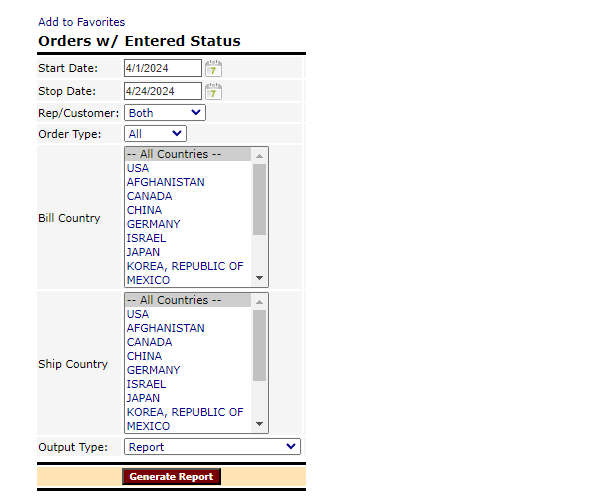This screenshot has height=502, width=607.
Task: Choose CHINA in the Ship Country list
Action: (x=144, y=356)
